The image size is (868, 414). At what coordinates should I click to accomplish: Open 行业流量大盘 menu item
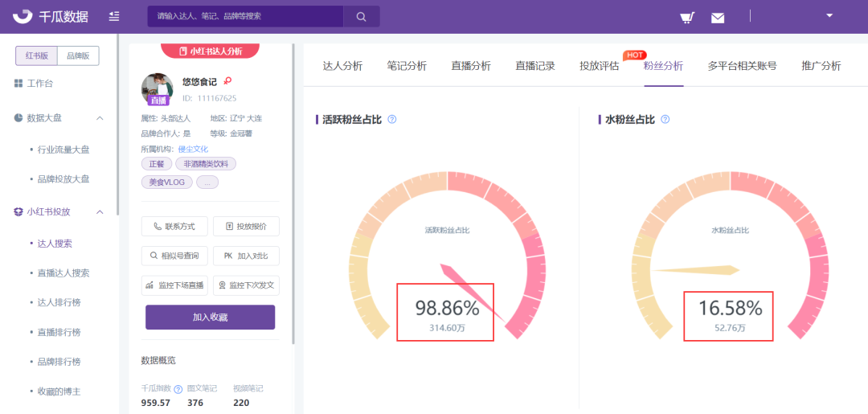tap(63, 150)
